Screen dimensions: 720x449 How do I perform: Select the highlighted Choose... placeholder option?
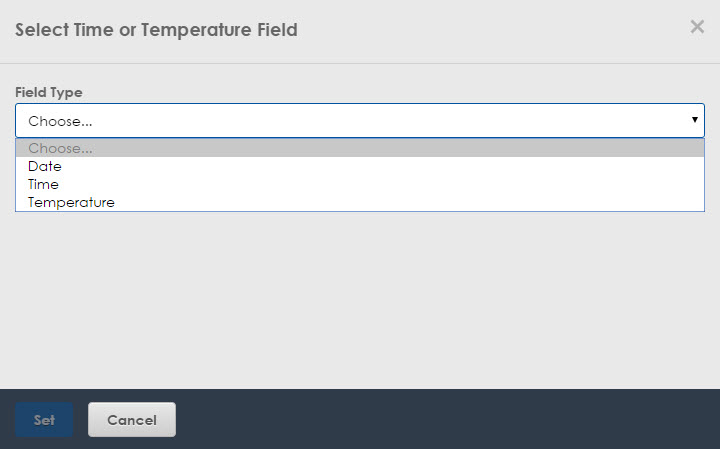pos(360,148)
